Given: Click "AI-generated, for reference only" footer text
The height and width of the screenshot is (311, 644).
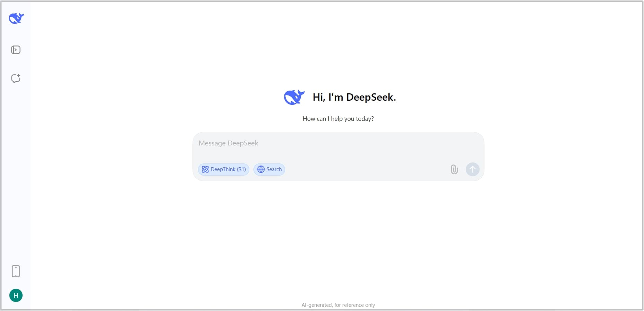Looking at the screenshot, I should pos(338,305).
